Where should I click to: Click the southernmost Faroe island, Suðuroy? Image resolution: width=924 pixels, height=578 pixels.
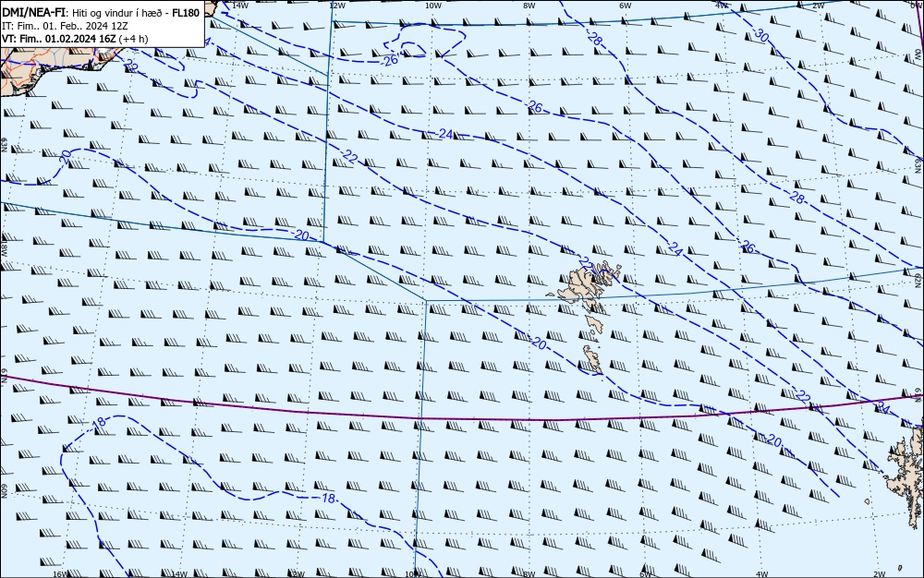(593, 359)
